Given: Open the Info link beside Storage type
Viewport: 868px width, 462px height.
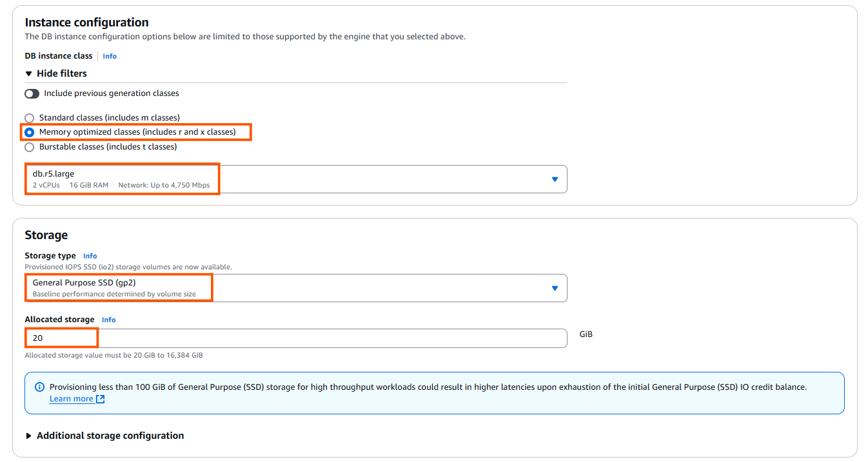Looking at the screenshot, I should (x=90, y=255).
